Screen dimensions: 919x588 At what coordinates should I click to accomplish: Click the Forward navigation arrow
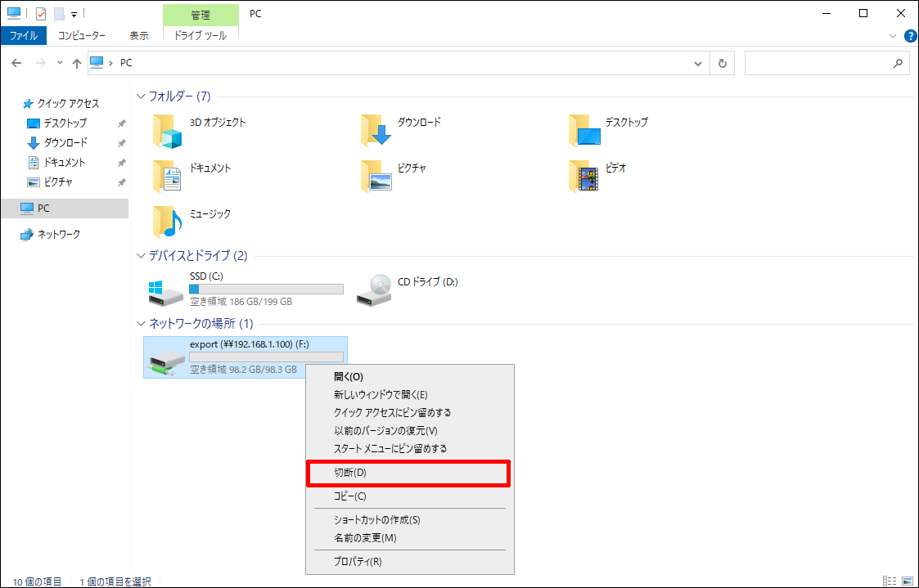40,63
